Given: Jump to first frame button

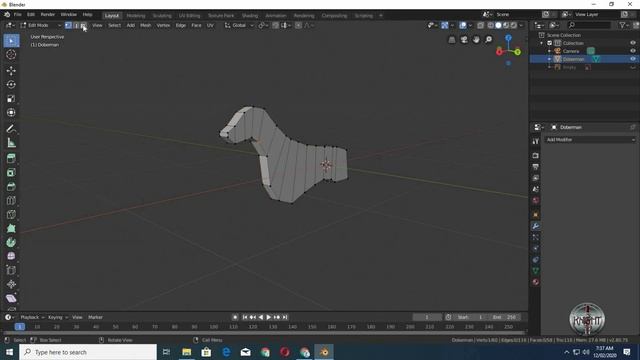Looking at the screenshot, I should (x=244, y=317).
